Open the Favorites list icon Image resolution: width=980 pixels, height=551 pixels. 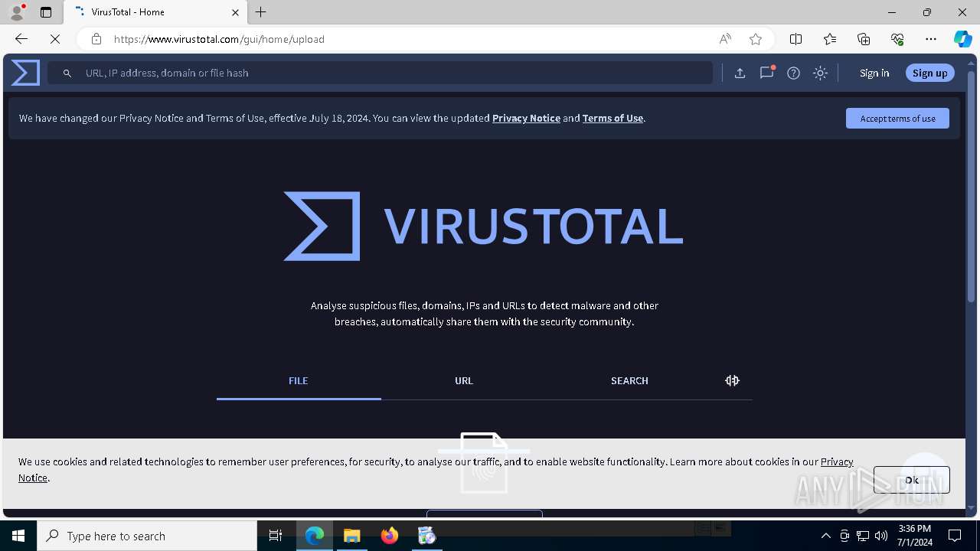click(830, 39)
